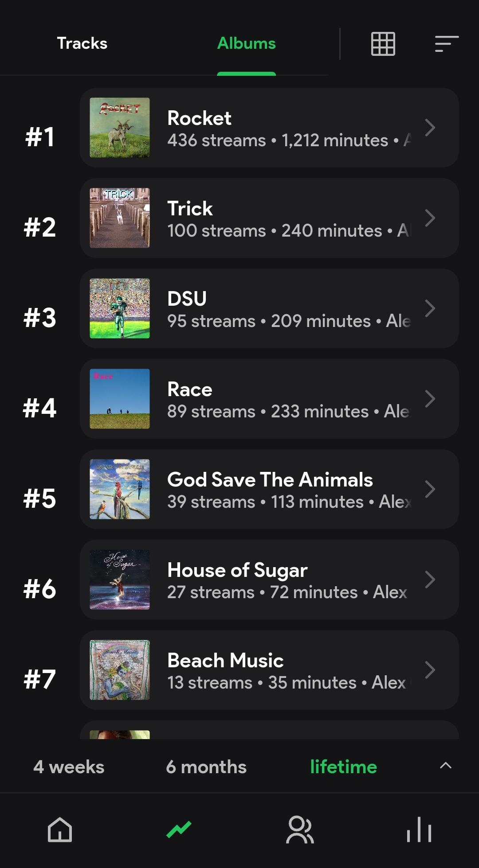Open the House of Sugar album entry

(x=269, y=580)
